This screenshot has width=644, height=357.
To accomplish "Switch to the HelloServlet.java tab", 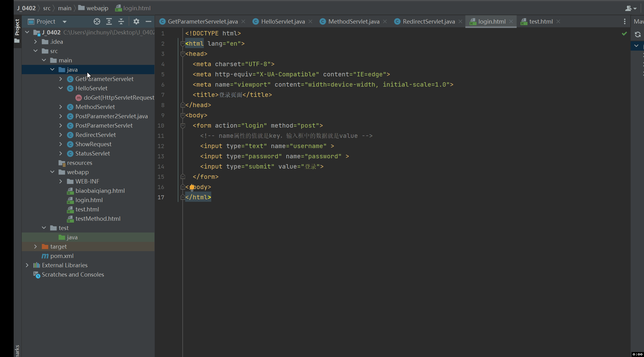I will [283, 21].
